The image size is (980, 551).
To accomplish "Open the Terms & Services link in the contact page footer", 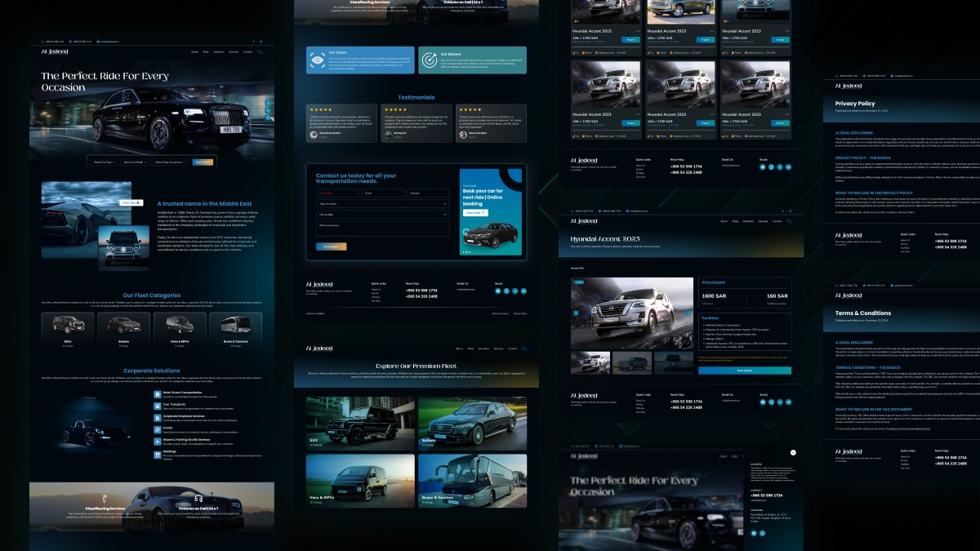I will (x=500, y=313).
